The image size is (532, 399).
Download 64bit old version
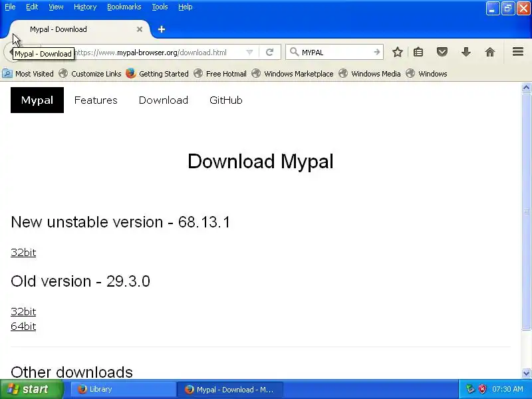[23, 326]
